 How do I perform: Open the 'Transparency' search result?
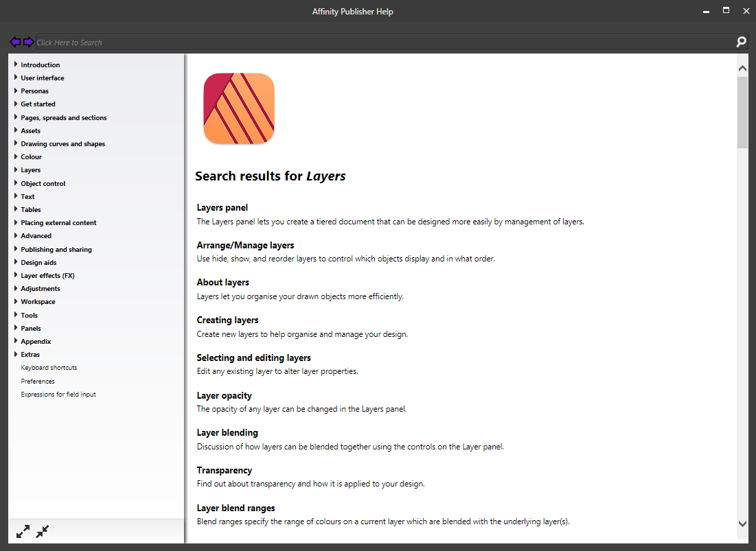225,470
